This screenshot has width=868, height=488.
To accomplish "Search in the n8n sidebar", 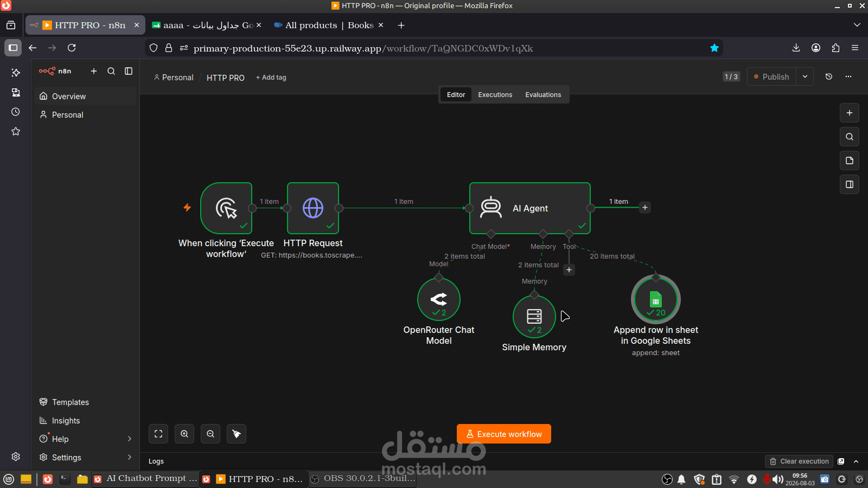I will point(111,71).
